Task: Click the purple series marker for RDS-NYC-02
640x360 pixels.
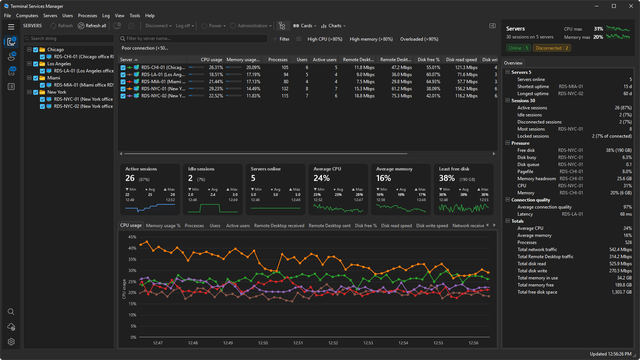Action: 130,96
